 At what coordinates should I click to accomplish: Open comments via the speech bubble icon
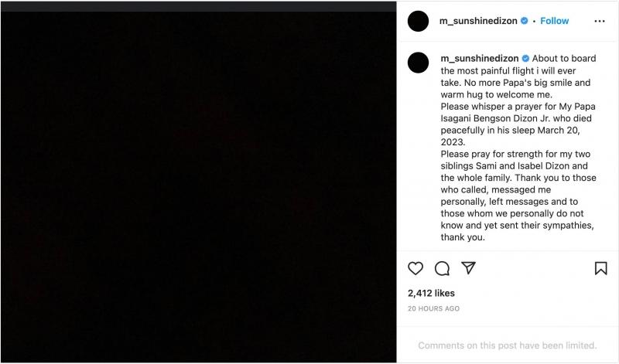click(442, 268)
